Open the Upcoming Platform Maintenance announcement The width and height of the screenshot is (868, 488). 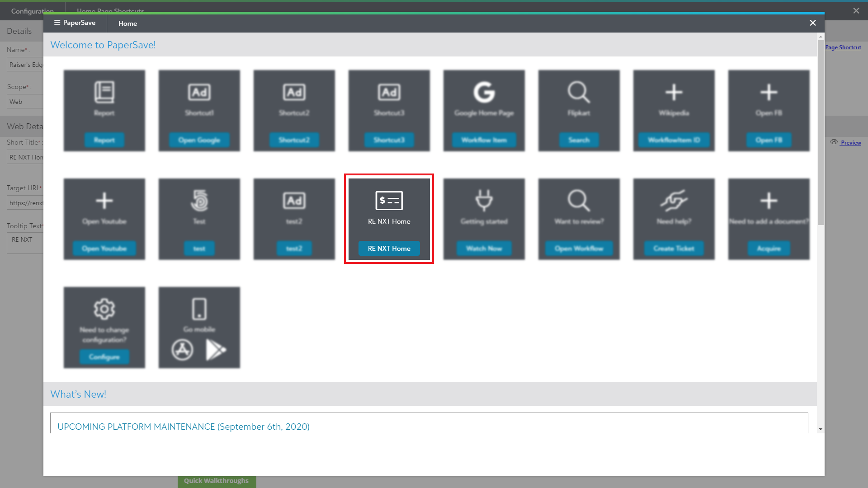pyautogui.click(x=183, y=427)
